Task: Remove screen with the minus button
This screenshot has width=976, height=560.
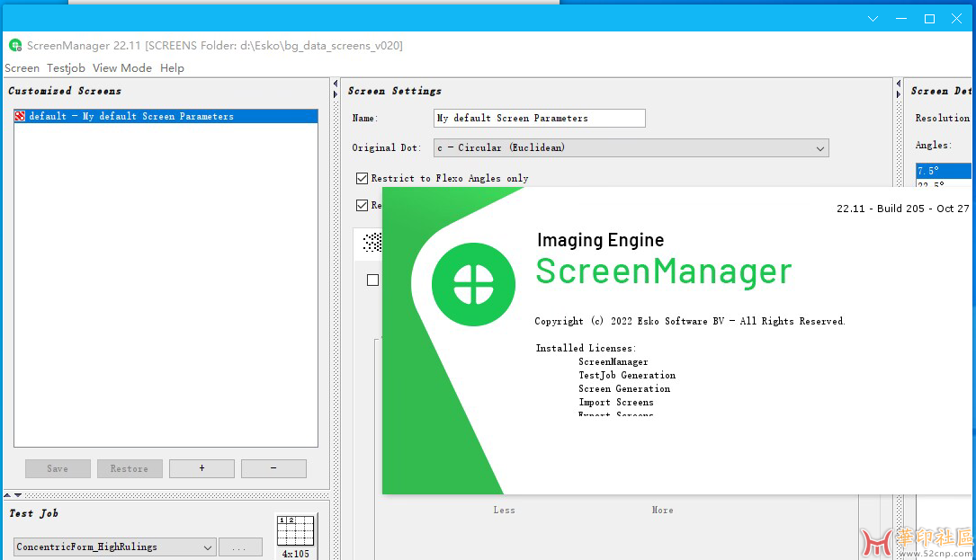Action: (x=273, y=468)
